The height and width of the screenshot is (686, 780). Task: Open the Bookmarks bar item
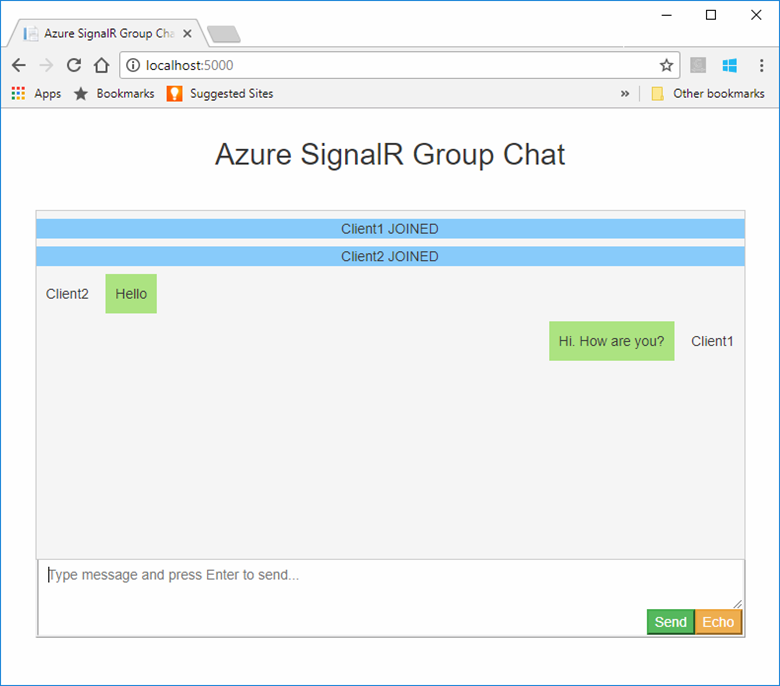[114, 94]
